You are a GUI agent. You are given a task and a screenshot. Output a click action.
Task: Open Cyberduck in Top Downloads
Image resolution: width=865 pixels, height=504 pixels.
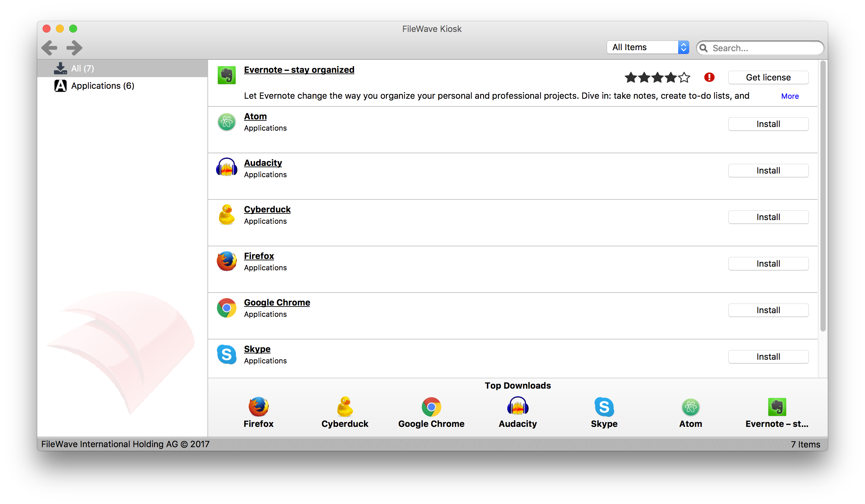point(345,413)
